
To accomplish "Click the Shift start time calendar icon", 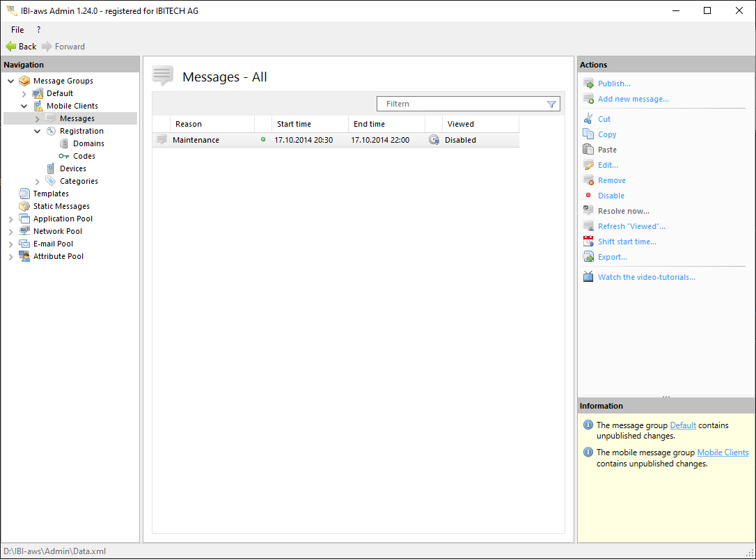I will [x=588, y=242].
